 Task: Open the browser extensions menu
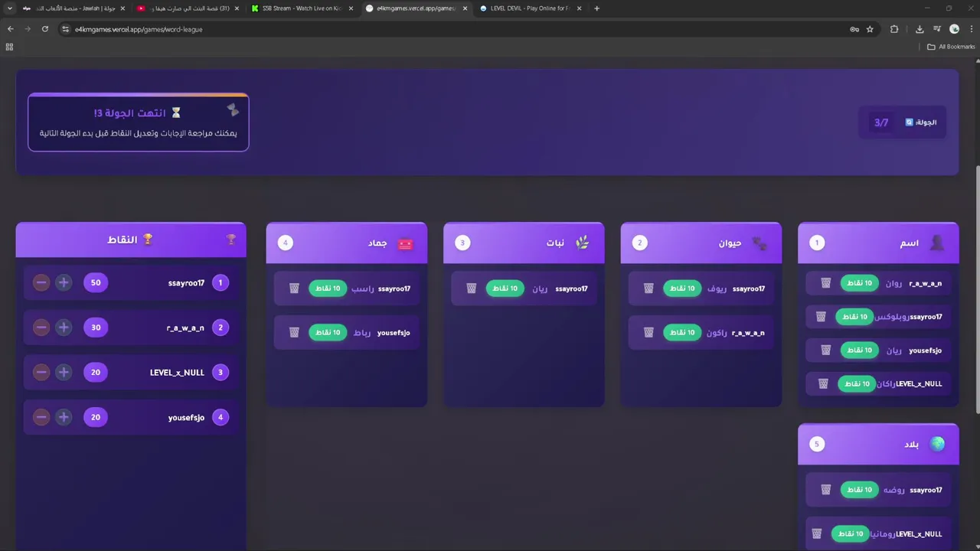[x=894, y=29]
